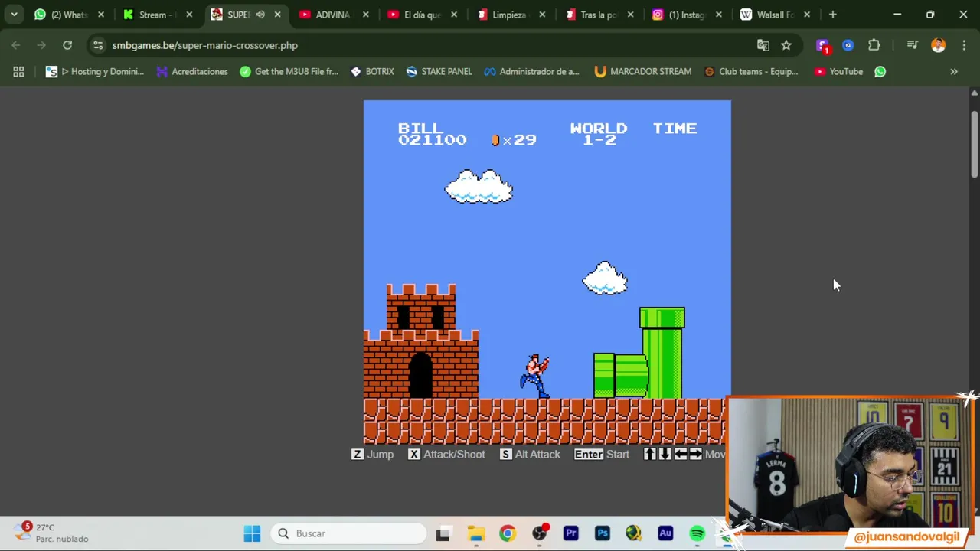Open File Explorer from the taskbar
The height and width of the screenshot is (551, 980).
pos(475,533)
